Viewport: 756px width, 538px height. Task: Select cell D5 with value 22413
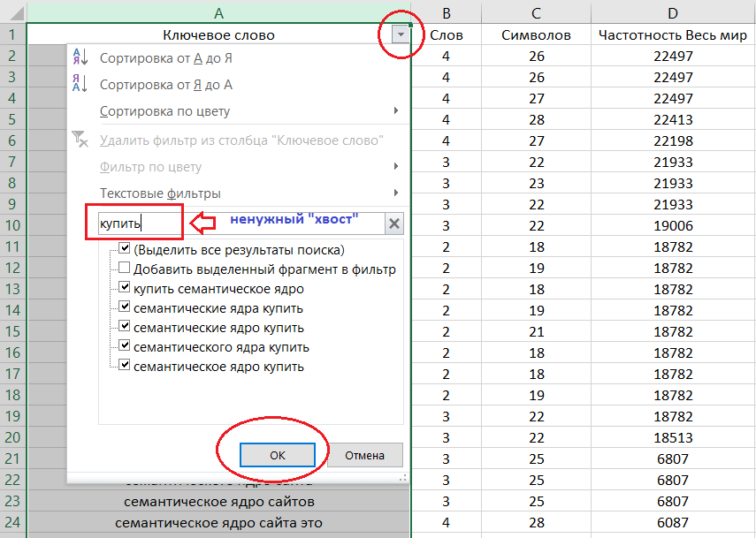(x=673, y=119)
